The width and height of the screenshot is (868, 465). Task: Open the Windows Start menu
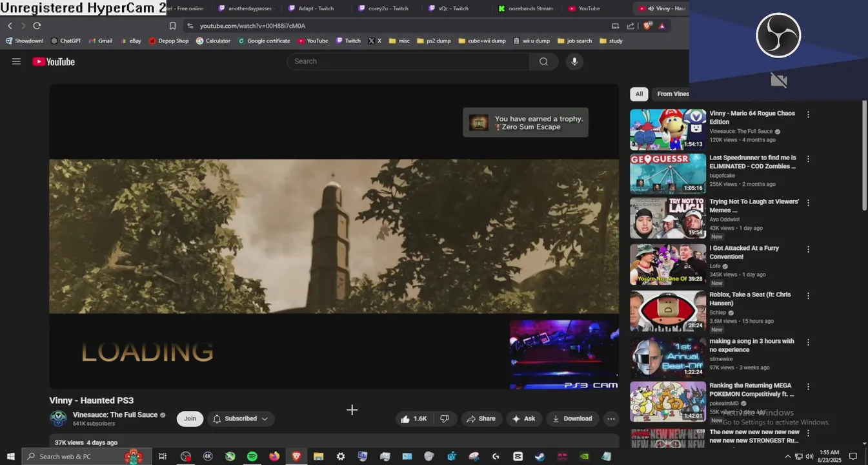click(10, 456)
